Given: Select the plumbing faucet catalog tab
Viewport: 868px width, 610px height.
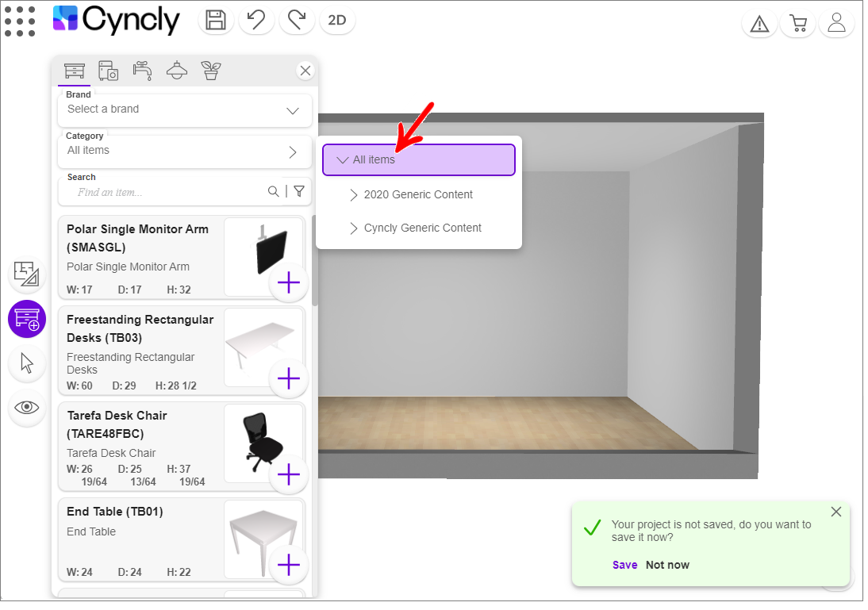Looking at the screenshot, I should [x=142, y=71].
